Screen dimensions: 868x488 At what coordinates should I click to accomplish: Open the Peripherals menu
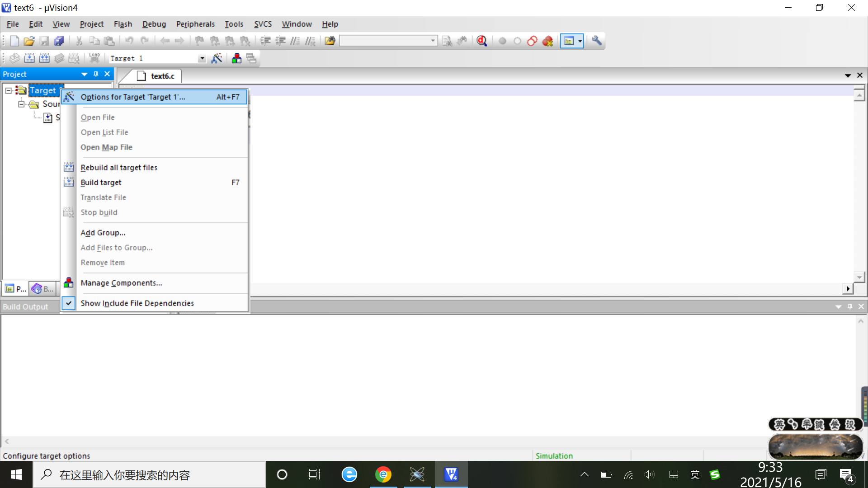click(195, 24)
